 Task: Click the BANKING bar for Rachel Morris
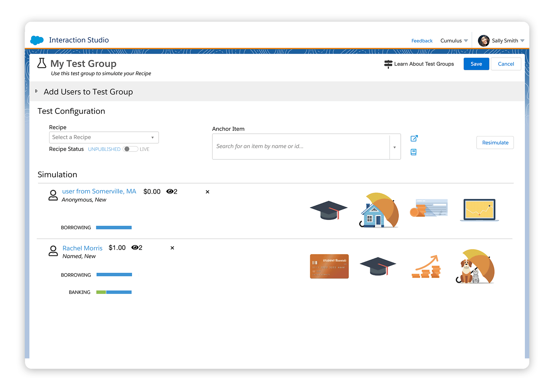114,292
